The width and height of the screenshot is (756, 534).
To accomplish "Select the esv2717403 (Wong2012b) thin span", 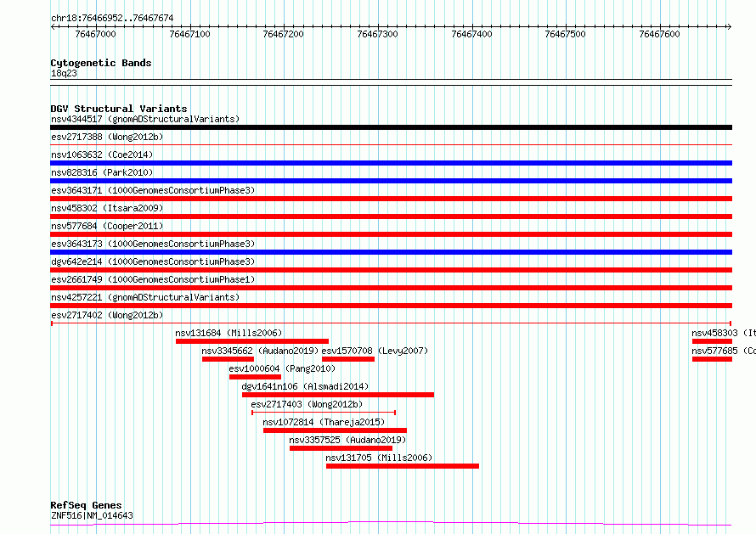I will point(324,413).
